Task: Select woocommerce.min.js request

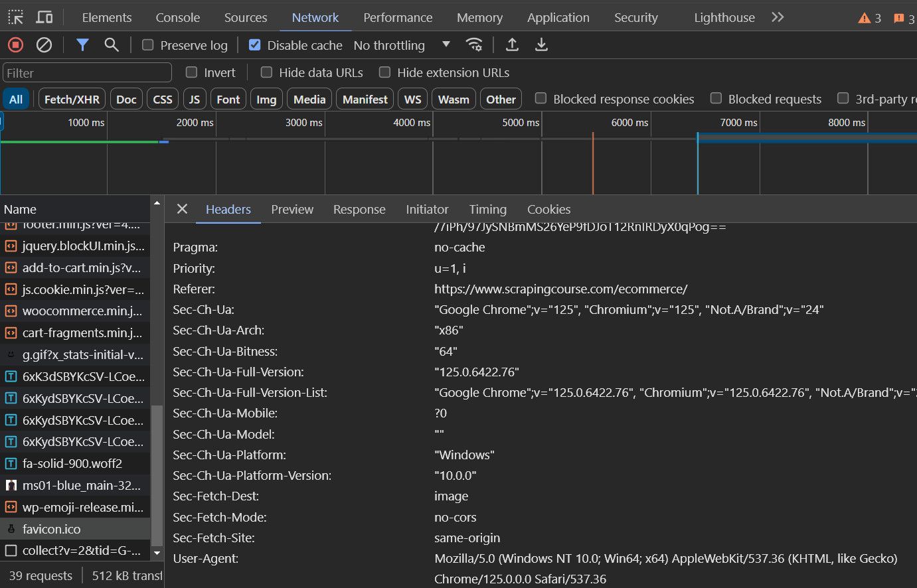Action: pyautogui.click(x=75, y=311)
